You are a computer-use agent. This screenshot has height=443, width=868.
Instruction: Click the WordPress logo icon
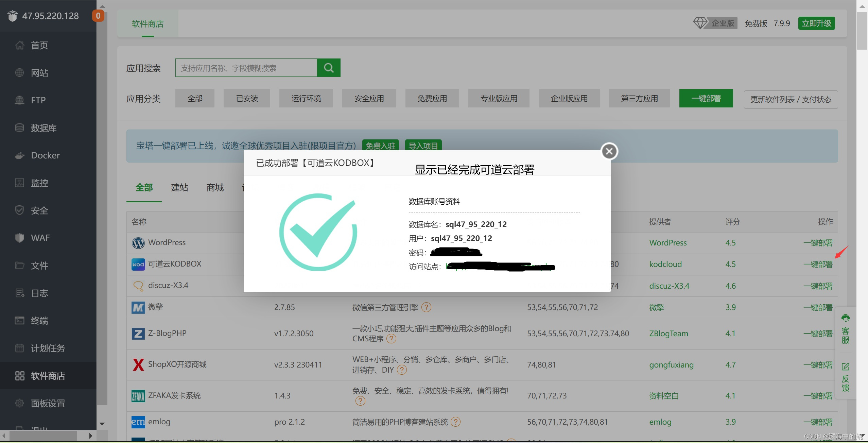pyautogui.click(x=138, y=243)
